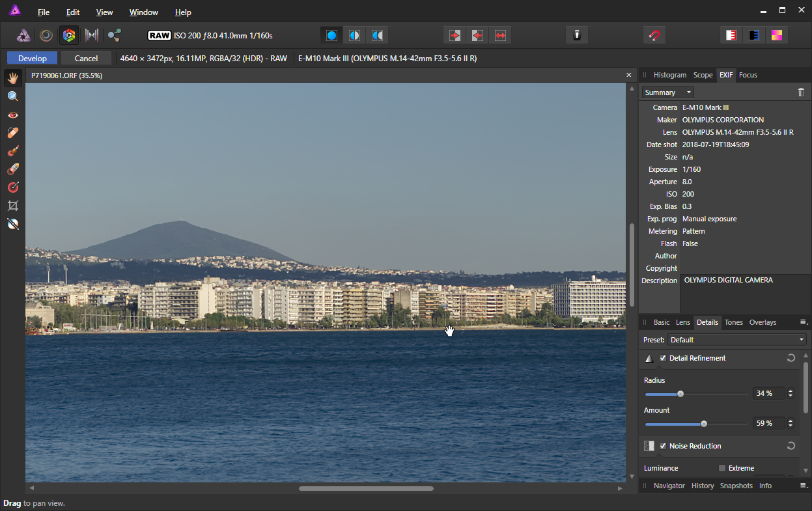This screenshot has width=812, height=511.
Task: Toggle the Detail Refinement checkbox
Action: (x=663, y=358)
